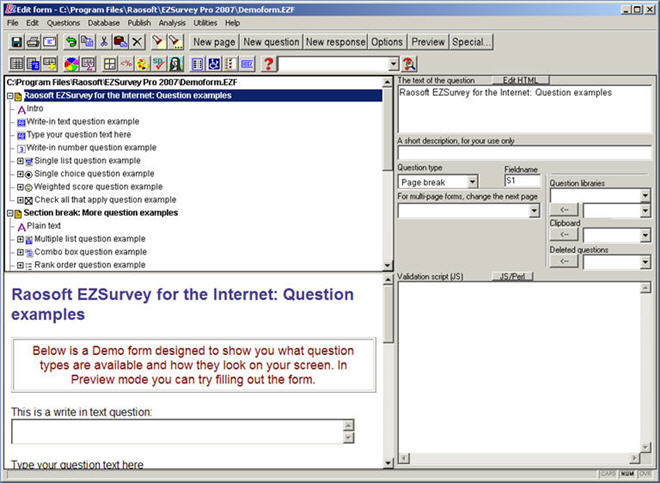Open the Question type dropdown showing Page break
Image resolution: width=660 pixels, height=483 pixels.
point(472,182)
